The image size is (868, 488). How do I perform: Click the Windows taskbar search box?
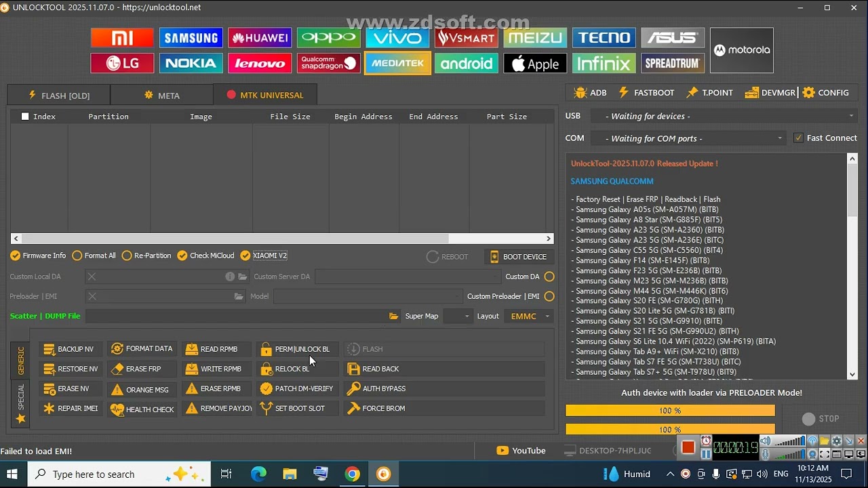point(119,474)
